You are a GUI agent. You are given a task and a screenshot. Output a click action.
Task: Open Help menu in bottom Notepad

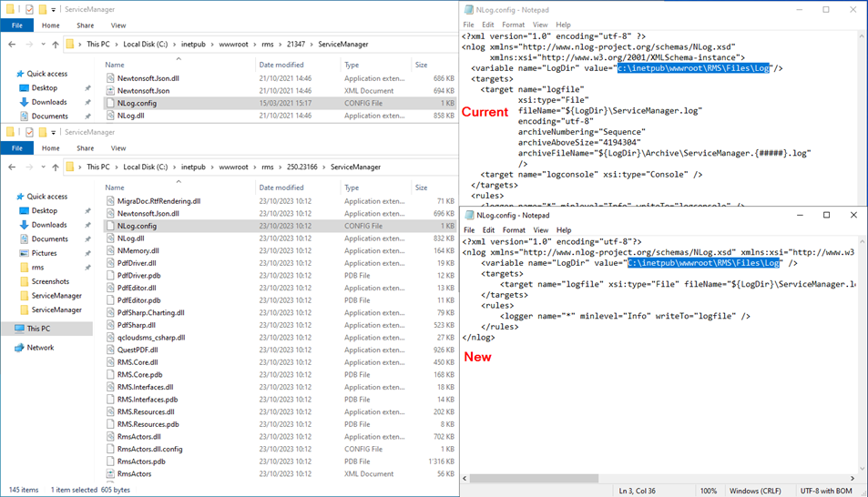click(x=564, y=230)
